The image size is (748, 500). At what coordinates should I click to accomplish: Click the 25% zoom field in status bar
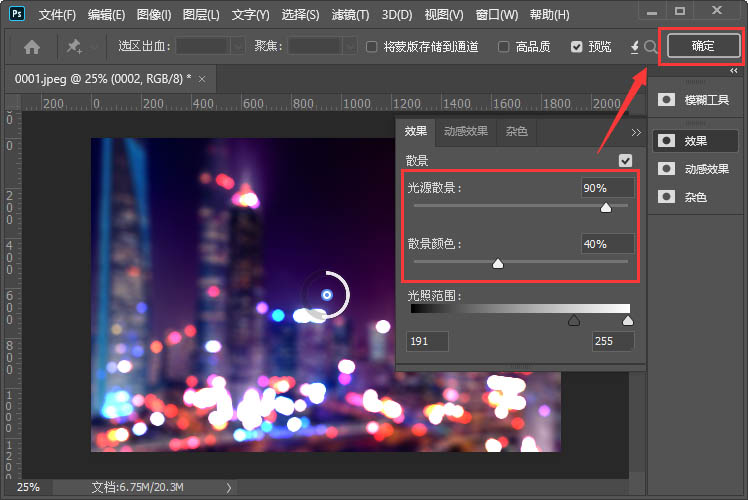coord(28,488)
